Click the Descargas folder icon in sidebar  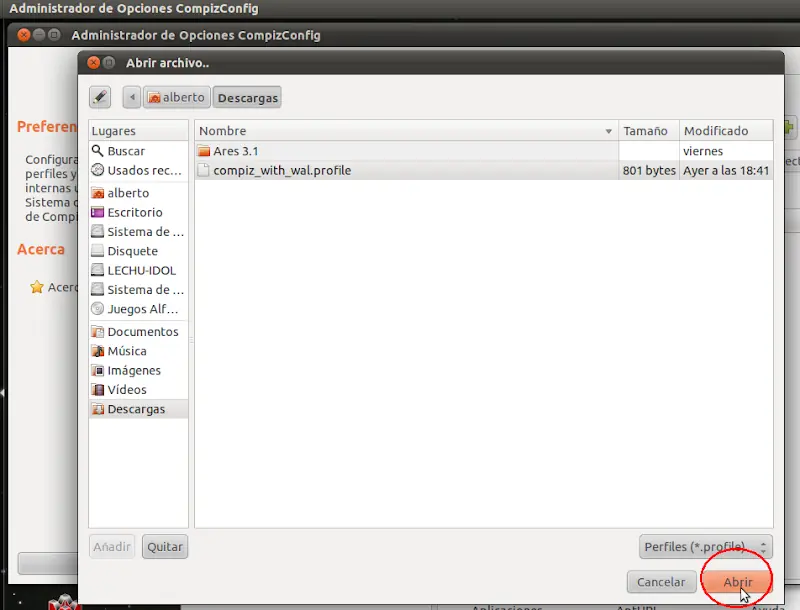click(97, 409)
